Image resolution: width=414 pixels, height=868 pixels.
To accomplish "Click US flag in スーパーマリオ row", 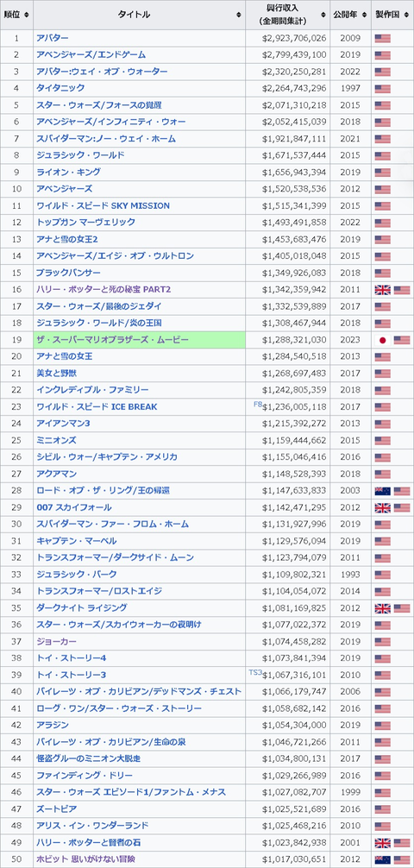I will [402, 340].
